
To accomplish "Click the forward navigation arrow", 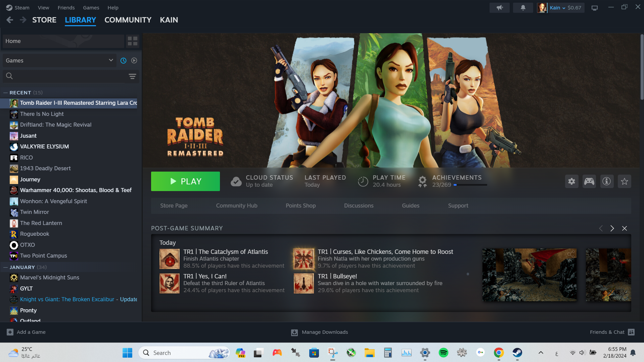I will click(x=23, y=20).
